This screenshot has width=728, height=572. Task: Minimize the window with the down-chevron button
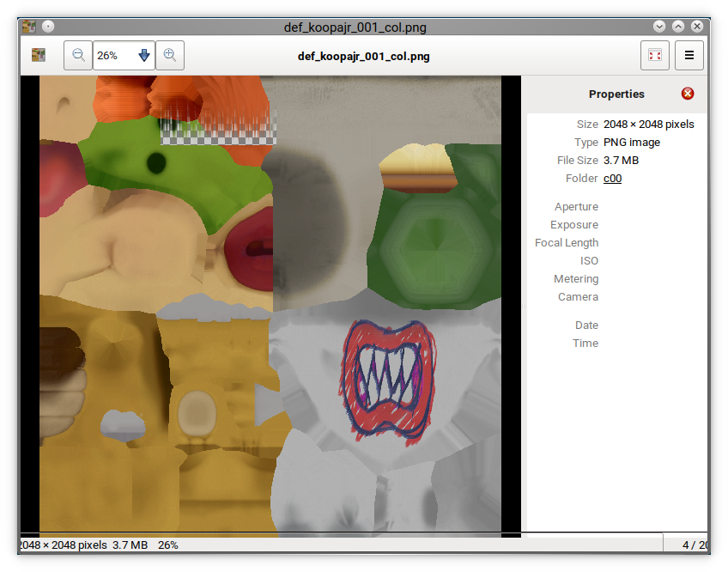659,27
